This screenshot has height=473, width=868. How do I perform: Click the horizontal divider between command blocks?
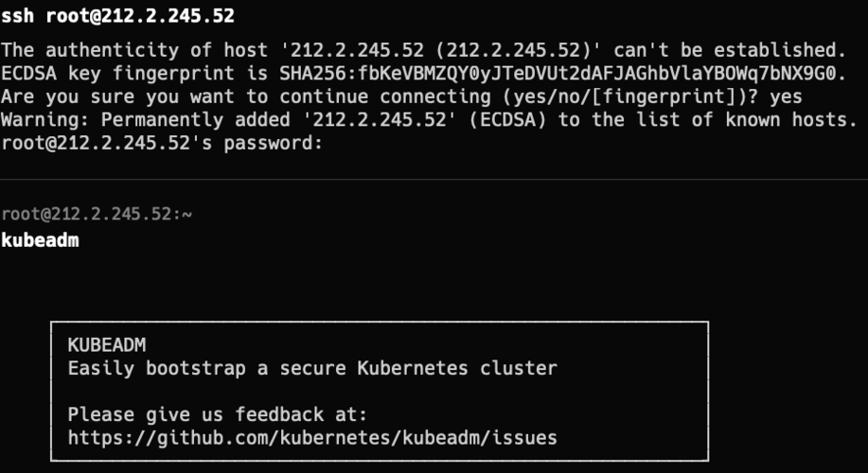point(434,179)
